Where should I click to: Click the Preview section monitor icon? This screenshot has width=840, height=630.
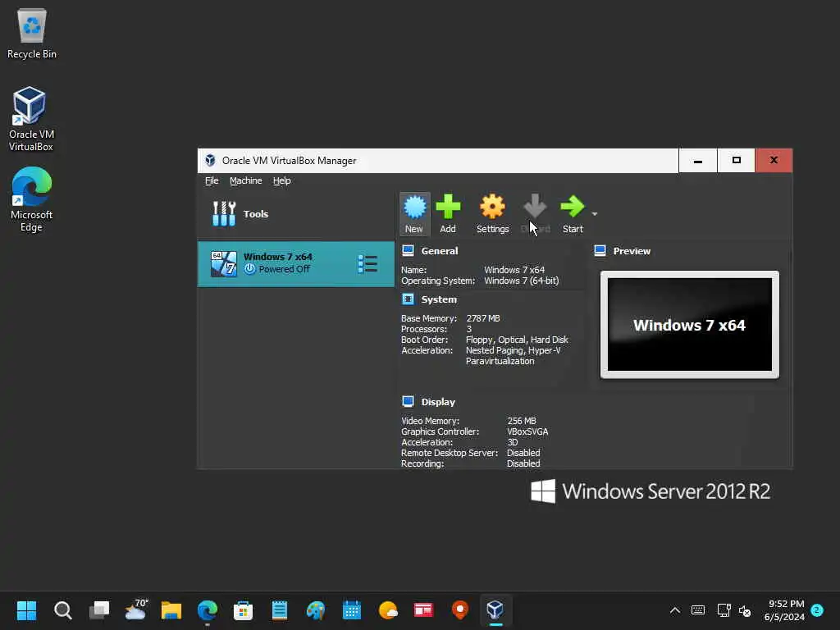[x=600, y=251]
